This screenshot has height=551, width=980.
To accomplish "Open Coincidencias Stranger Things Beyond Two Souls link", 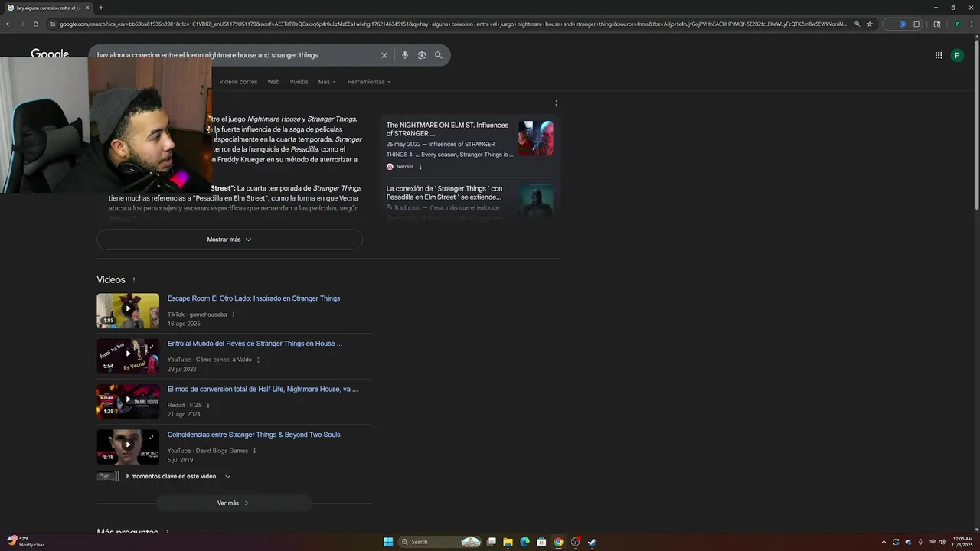I will pos(253,435).
